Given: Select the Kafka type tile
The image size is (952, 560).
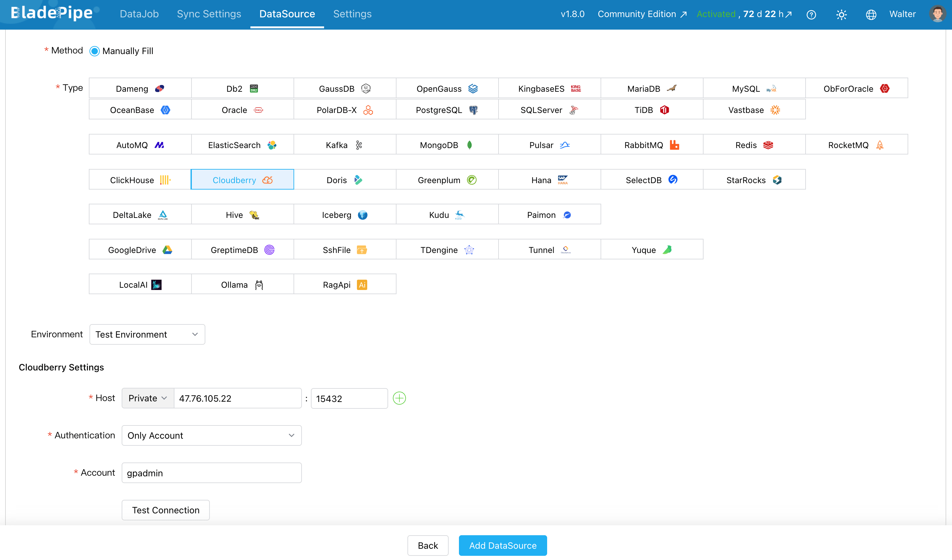Looking at the screenshot, I should point(345,145).
